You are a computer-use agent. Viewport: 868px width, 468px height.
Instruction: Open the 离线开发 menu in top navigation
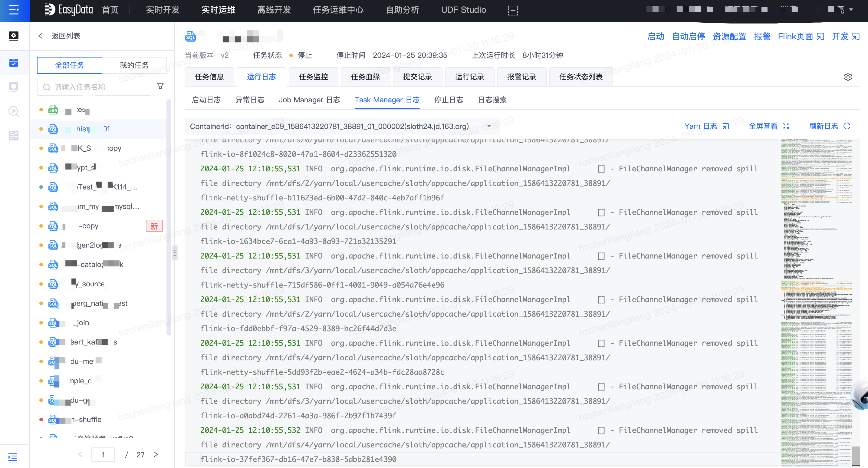coord(274,10)
